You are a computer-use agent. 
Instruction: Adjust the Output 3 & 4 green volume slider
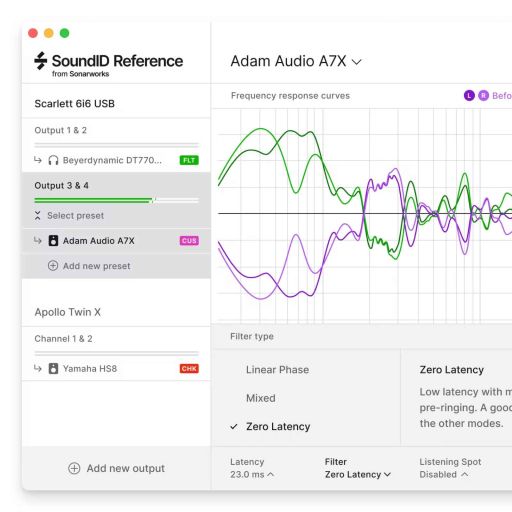[x=116, y=200]
